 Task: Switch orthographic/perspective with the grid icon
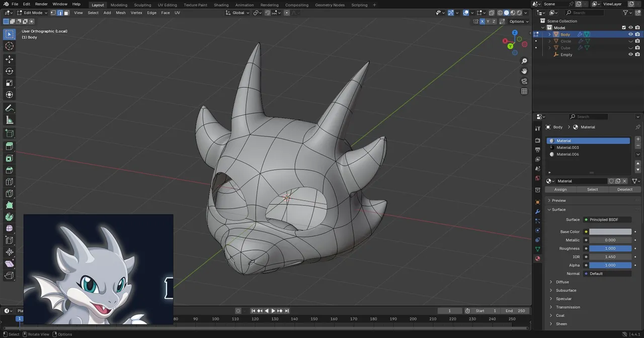(524, 91)
